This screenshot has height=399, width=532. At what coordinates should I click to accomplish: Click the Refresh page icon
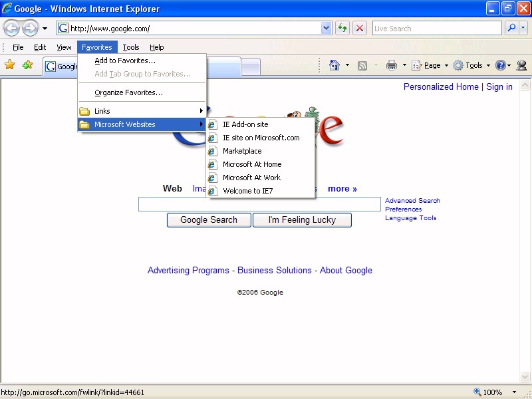click(x=342, y=28)
